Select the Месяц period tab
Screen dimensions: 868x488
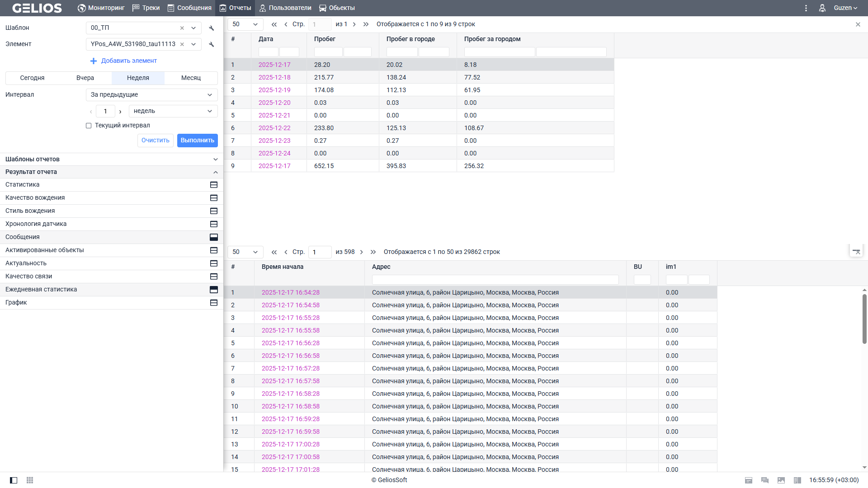click(191, 78)
